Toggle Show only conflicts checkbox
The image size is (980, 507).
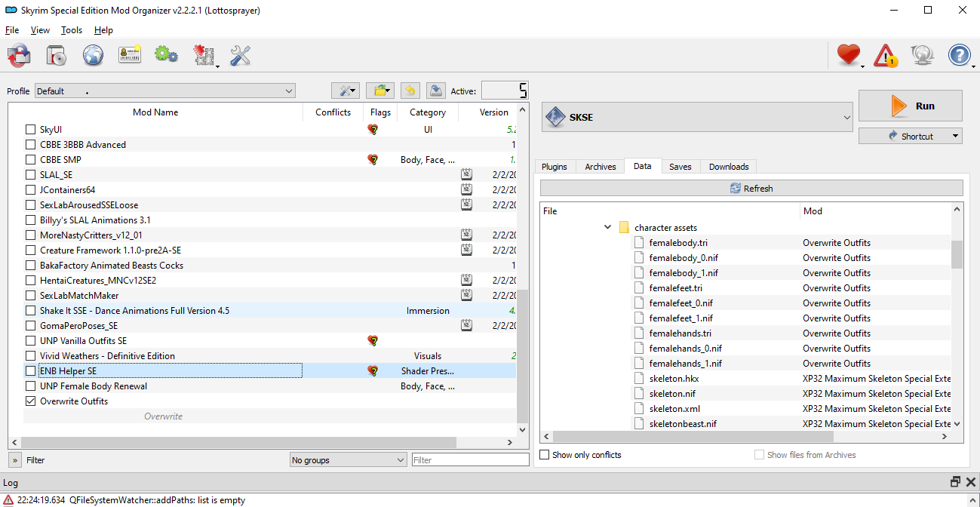pos(545,455)
